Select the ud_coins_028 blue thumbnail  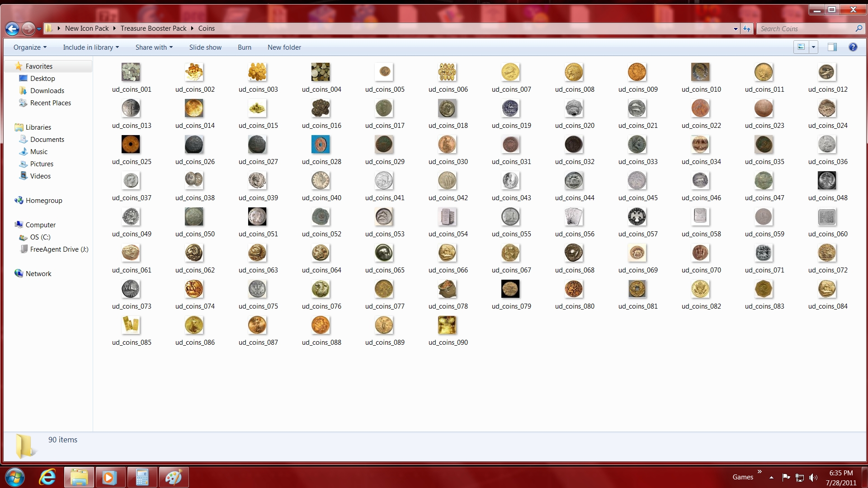coord(321,145)
